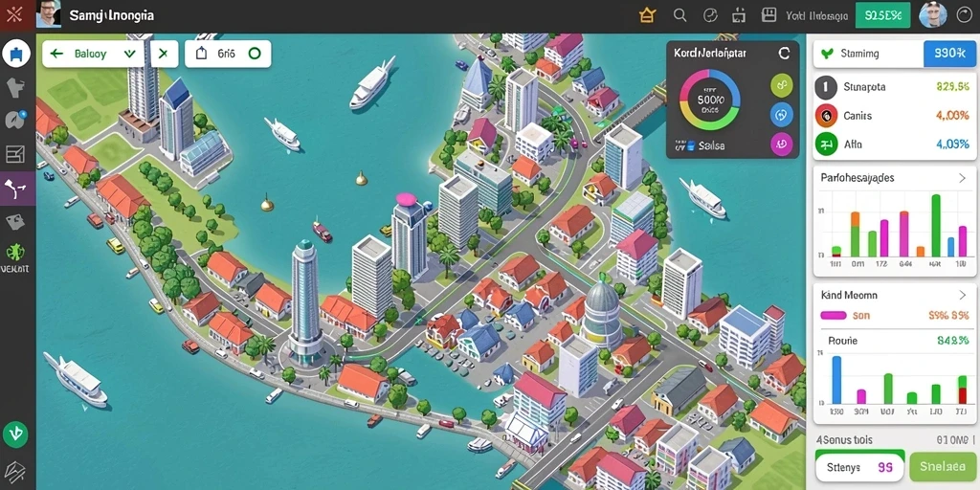This screenshot has width=980, height=490.
Task: Click the green Snelaiaa button
Action: 943,467
